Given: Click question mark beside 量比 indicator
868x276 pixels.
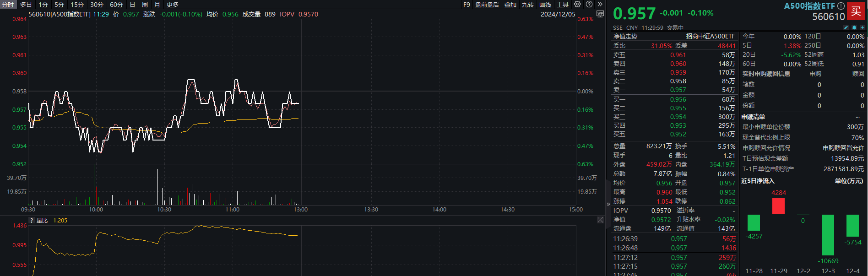Looking at the screenshot, I should click(32, 221).
